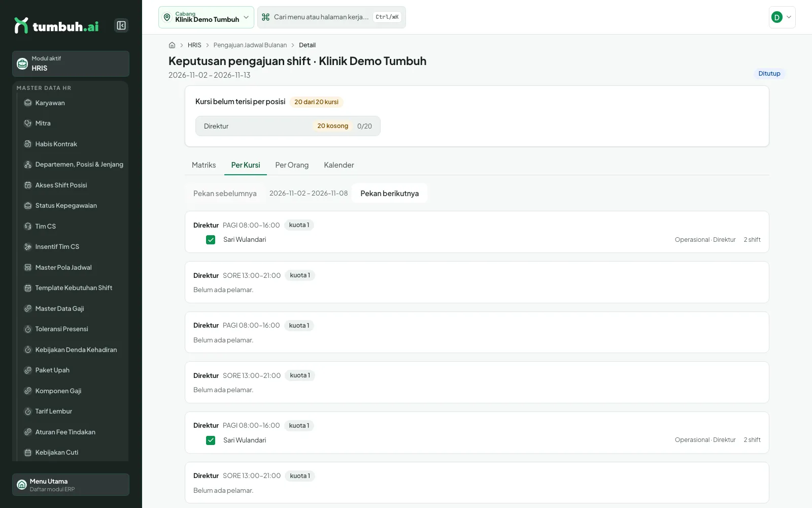Click the Akses Shift Posisi icon
Viewport: 812px width, 508px height.
28,185
